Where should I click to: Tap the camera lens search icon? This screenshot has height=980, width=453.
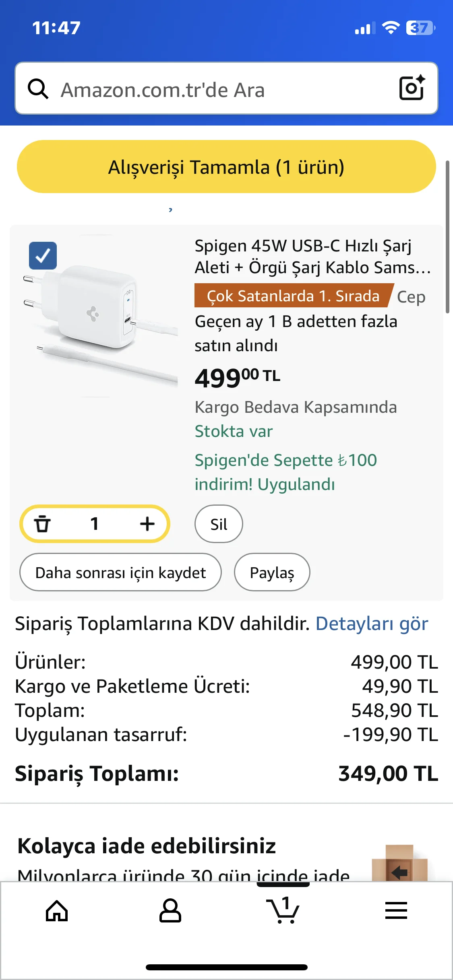(412, 88)
